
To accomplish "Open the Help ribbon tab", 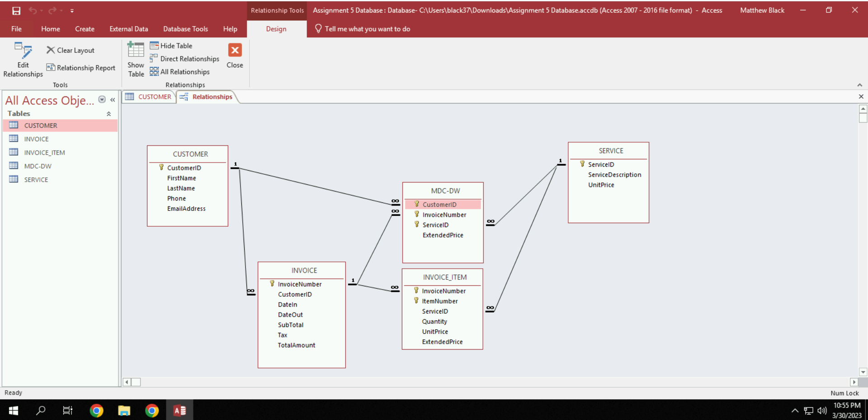I will (x=230, y=29).
